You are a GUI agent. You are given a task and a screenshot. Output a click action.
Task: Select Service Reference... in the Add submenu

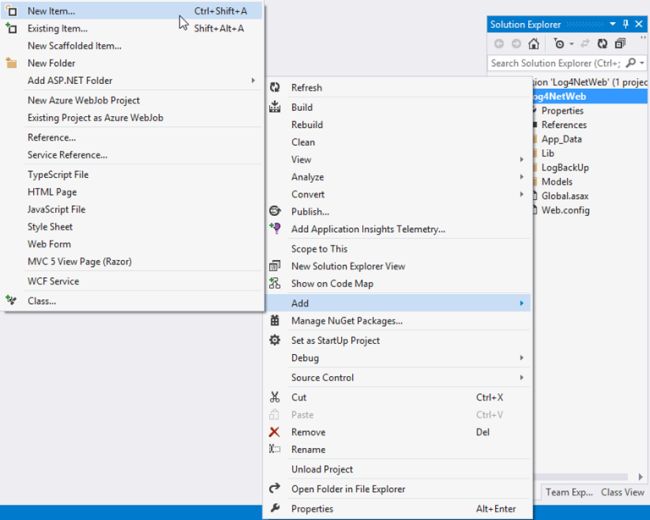[133, 155]
